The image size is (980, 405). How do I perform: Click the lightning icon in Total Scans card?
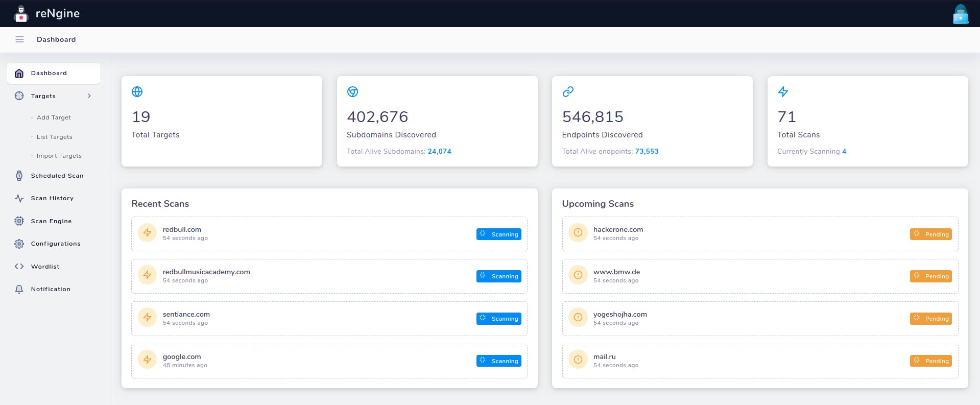pos(783,91)
